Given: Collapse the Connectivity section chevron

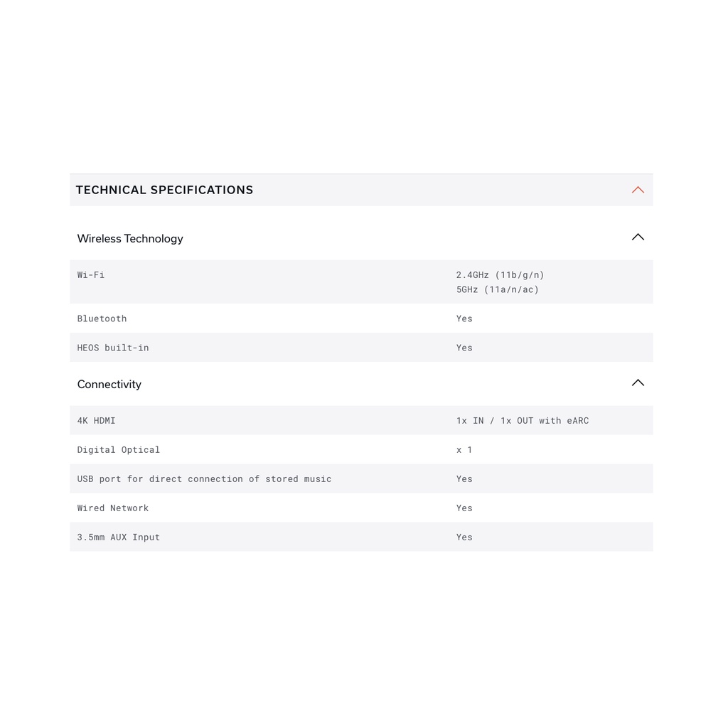Looking at the screenshot, I should coord(638,383).
